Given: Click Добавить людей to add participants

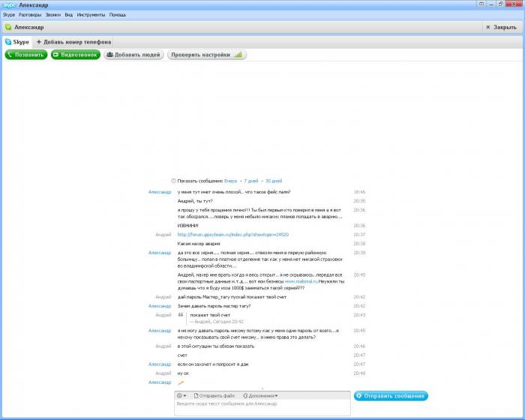Looking at the screenshot, I should (x=133, y=55).
